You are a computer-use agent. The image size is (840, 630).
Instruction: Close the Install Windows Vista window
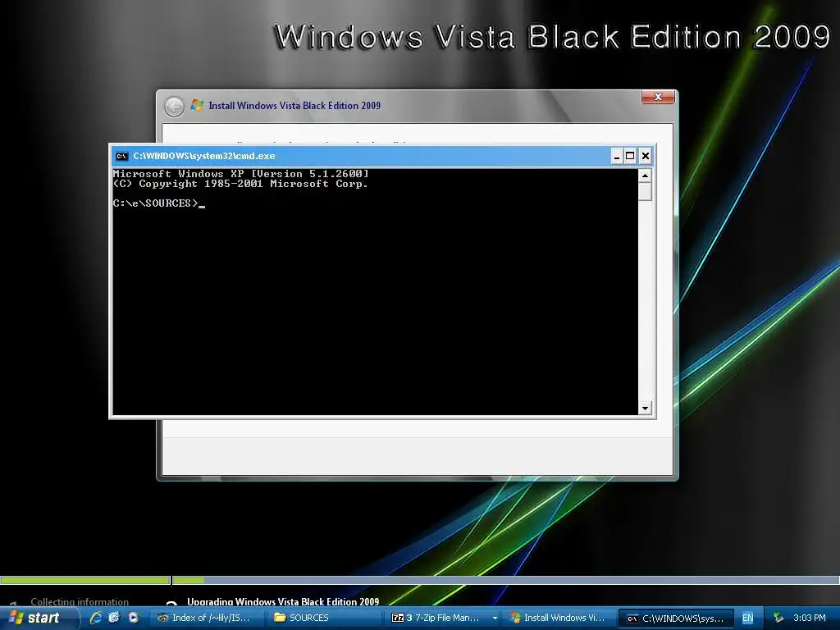[658, 97]
